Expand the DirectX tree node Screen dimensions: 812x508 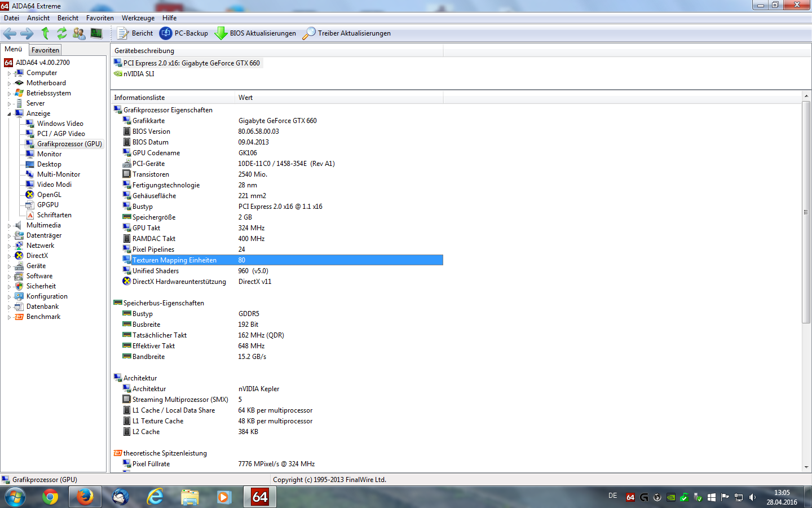pyautogui.click(x=9, y=256)
